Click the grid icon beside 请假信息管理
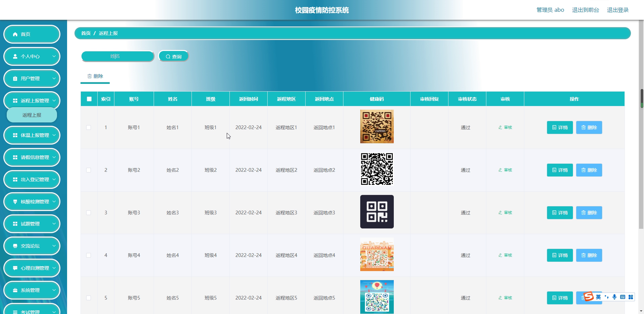Screen dimensions: 644x314 pos(15,157)
